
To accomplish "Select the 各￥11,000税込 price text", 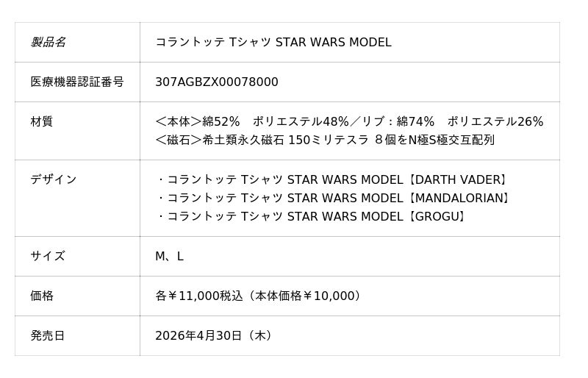I will tap(198, 296).
